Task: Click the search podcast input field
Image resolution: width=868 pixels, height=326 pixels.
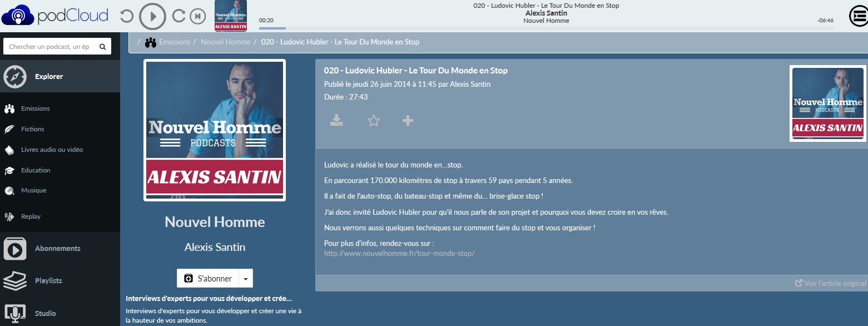Action: click(x=49, y=47)
